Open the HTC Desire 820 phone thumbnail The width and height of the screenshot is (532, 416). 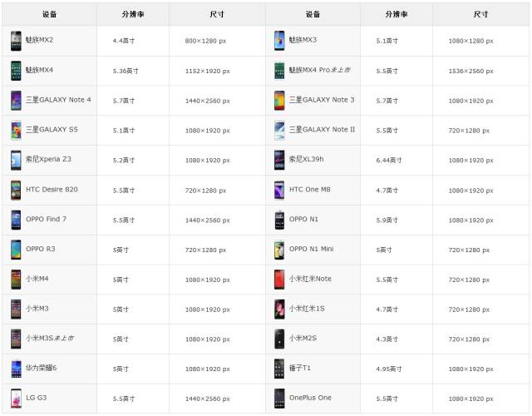pyautogui.click(x=16, y=191)
